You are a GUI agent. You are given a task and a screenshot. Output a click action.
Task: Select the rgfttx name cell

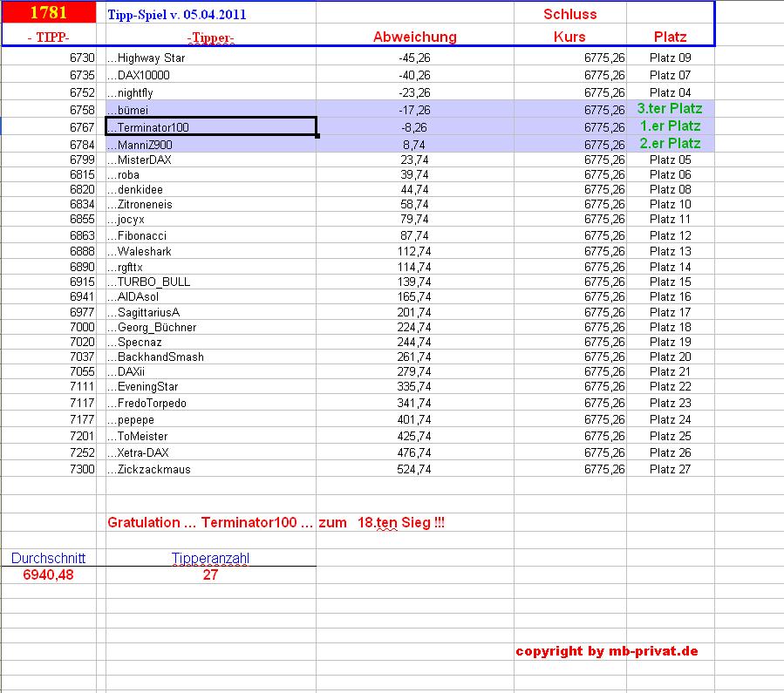(x=210, y=267)
